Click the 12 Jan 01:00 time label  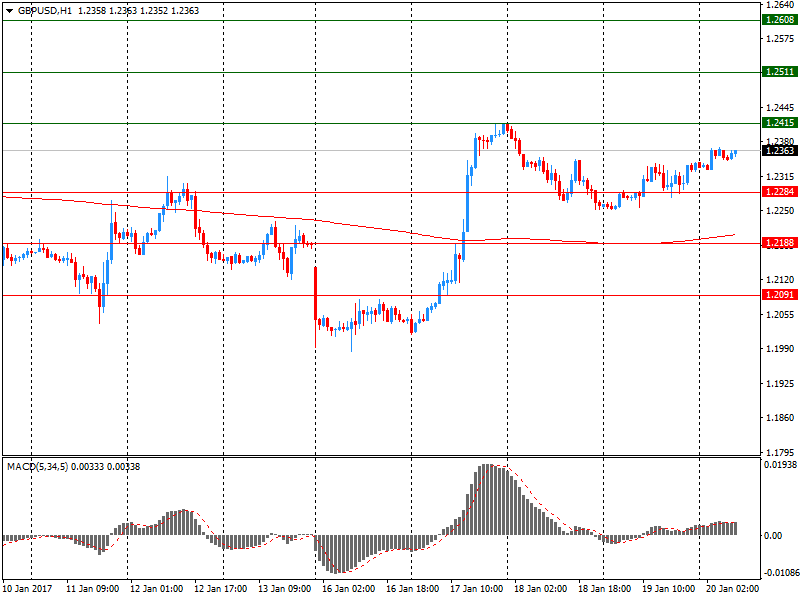(x=157, y=589)
